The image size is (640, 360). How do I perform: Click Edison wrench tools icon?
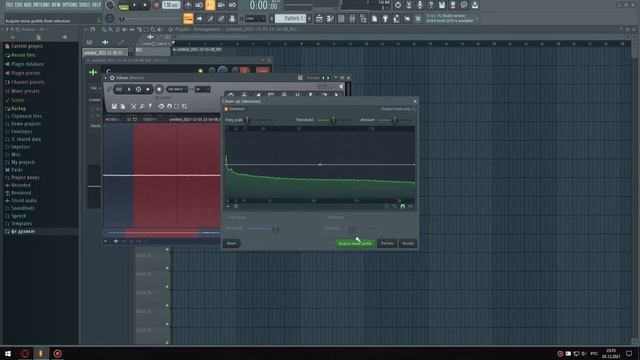coord(142,107)
